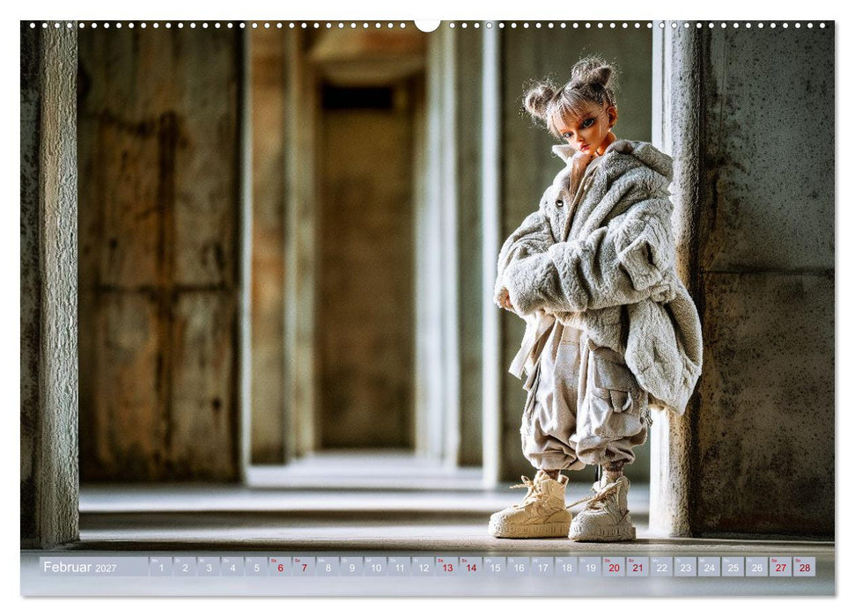Viewport: 855px width, 616px height.
Task: Click the red date 28
Action: click(805, 567)
